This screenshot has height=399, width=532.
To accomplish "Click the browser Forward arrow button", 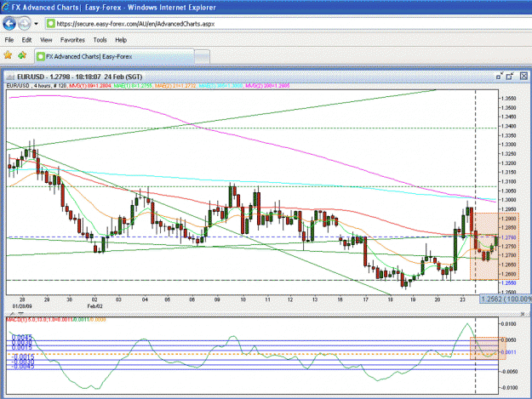I will point(24,24).
